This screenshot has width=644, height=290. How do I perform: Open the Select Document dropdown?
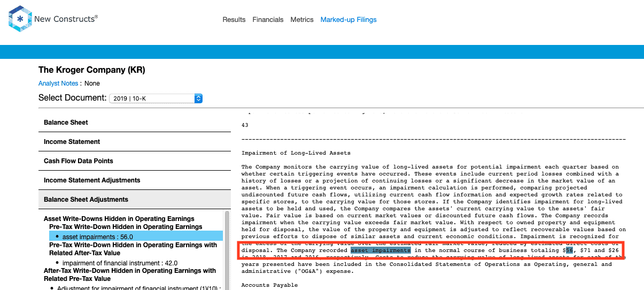tap(156, 98)
